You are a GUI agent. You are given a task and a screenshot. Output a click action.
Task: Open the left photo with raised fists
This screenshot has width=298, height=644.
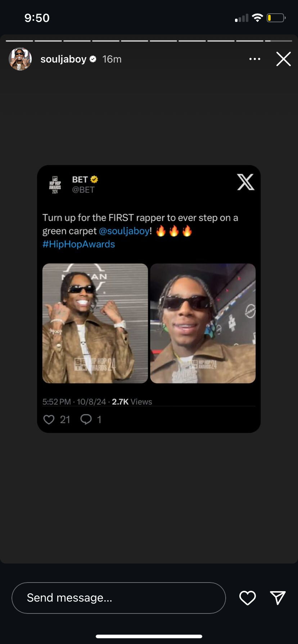click(x=95, y=323)
